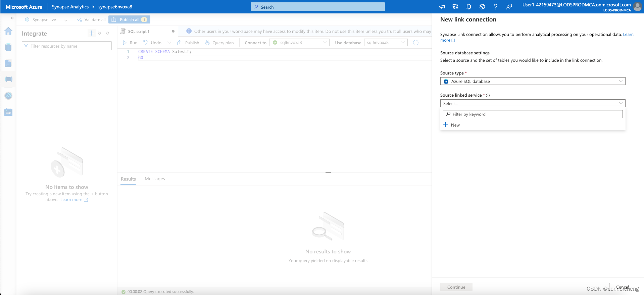Collapse the Integrate panel with double arrow
This screenshot has width=644, height=295.
pyautogui.click(x=108, y=33)
